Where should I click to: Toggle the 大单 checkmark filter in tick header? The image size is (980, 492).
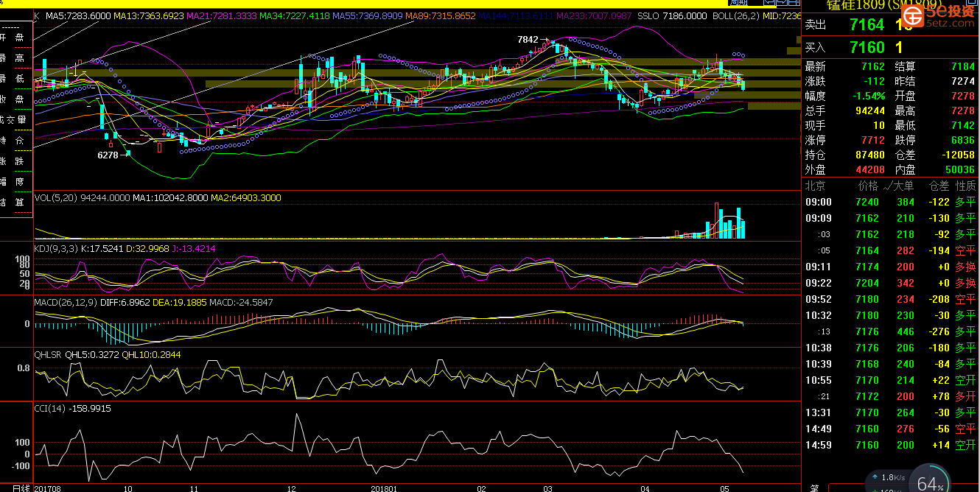click(899, 186)
